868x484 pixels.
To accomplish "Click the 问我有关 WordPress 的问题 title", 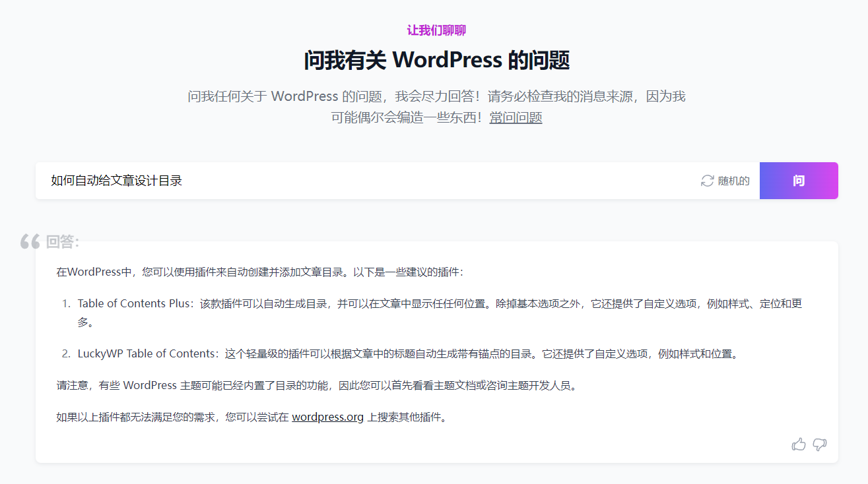I will point(436,61).
